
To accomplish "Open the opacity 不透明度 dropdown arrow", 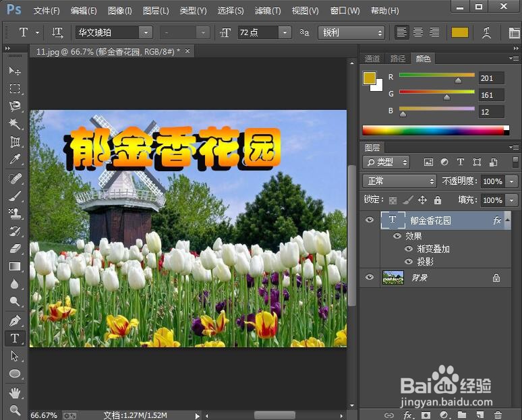I will [x=512, y=181].
